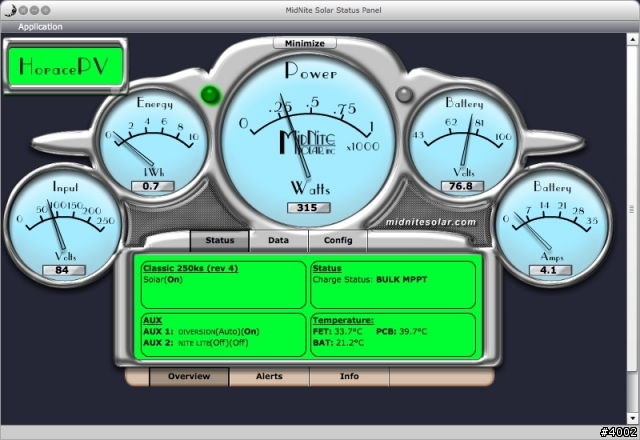Click the Solar(On) status text
The width and height of the screenshot is (640, 440).
(x=163, y=280)
